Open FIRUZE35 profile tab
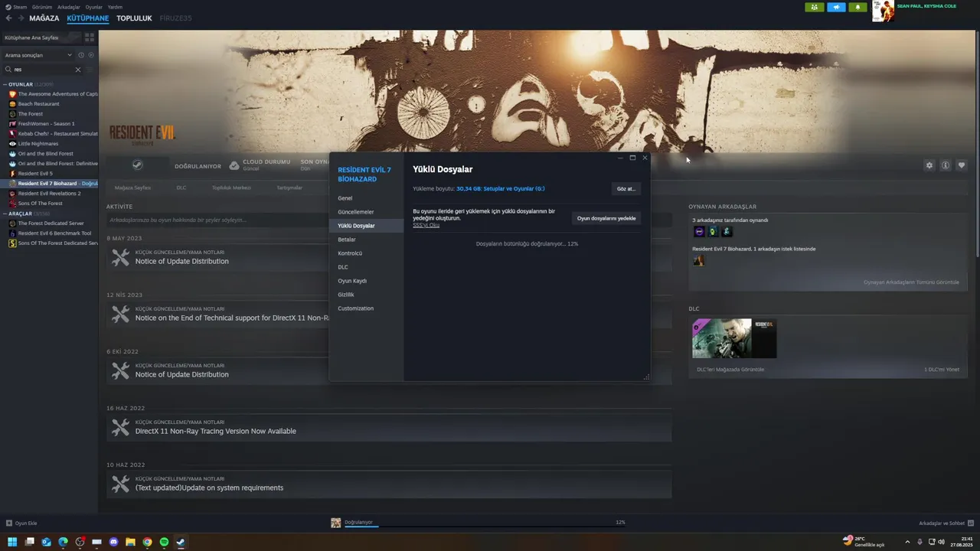Screen dimensions: 980x551 coord(175,18)
